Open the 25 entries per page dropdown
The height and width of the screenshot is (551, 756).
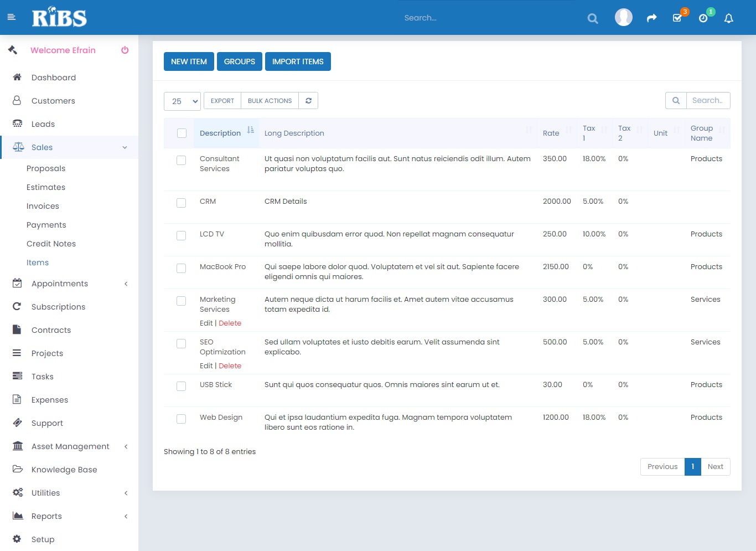(182, 101)
